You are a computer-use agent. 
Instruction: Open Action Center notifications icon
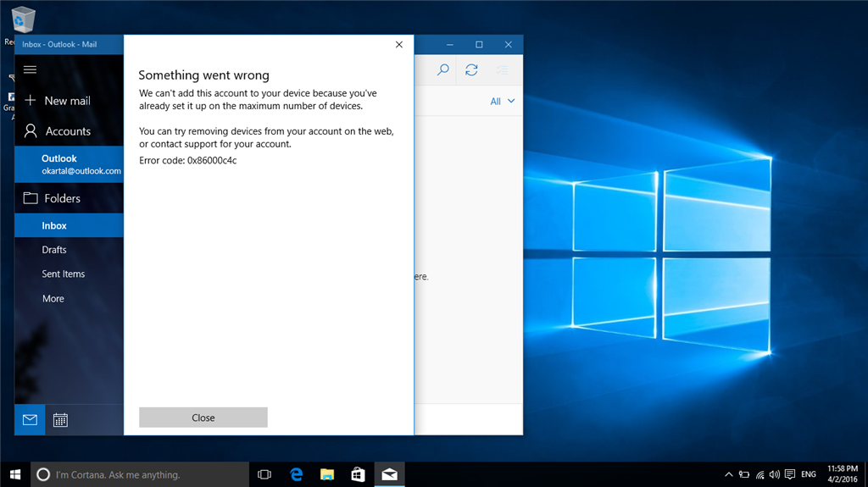click(x=790, y=474)
